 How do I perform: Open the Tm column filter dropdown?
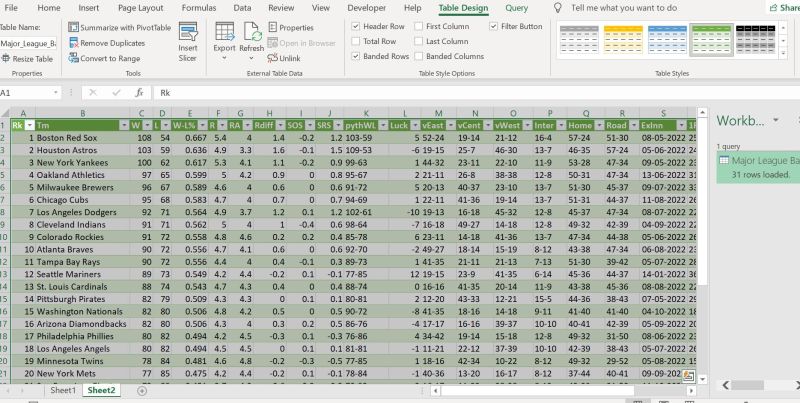coord(124,125)
